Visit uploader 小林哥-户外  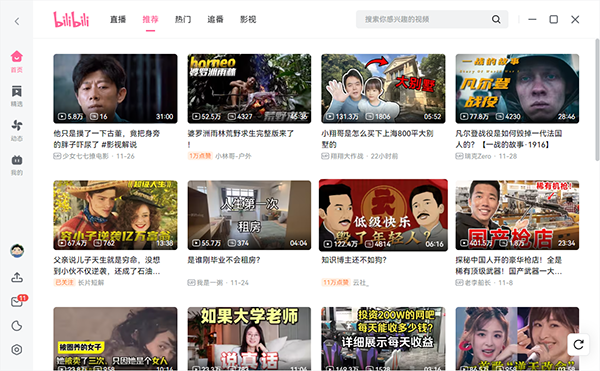(x=233, y=156)
